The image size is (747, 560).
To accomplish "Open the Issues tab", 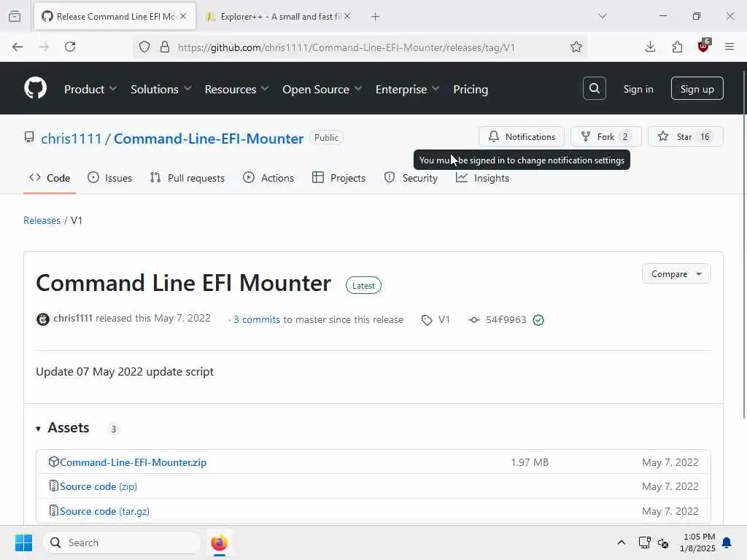I will (x=110, y=178).
